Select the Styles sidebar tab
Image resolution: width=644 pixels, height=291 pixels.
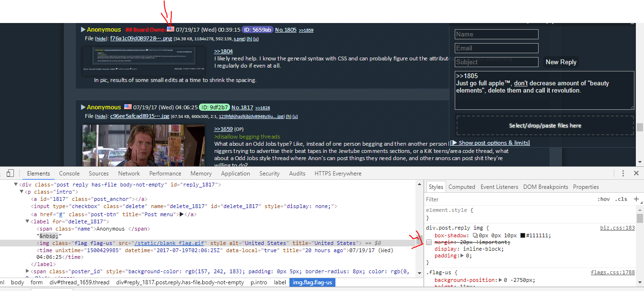coord(436,187)
